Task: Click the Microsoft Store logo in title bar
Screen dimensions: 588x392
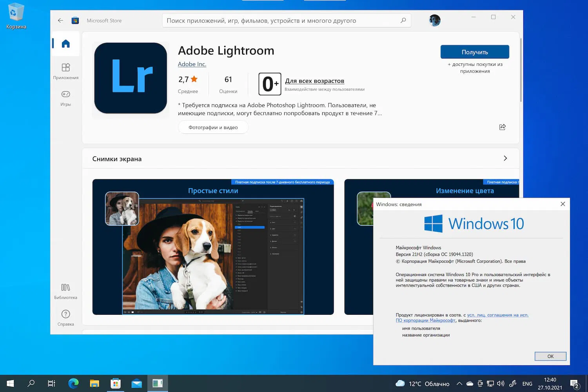Action: tap(75, 20)
